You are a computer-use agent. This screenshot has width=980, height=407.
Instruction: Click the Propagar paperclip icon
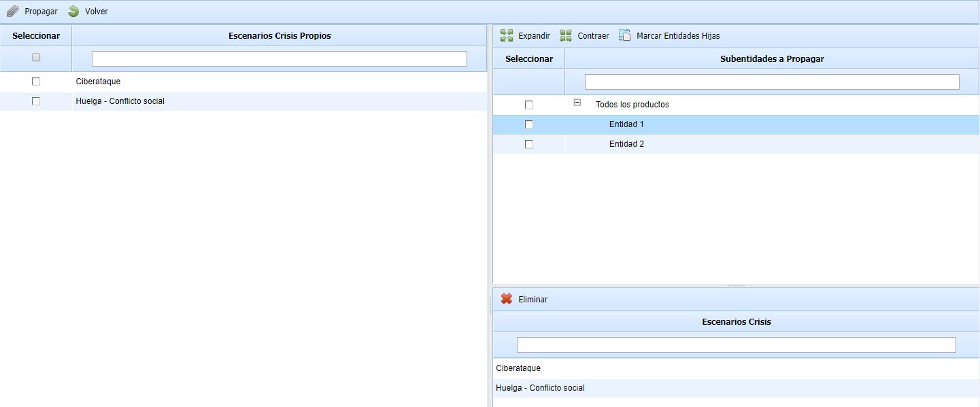12,12
